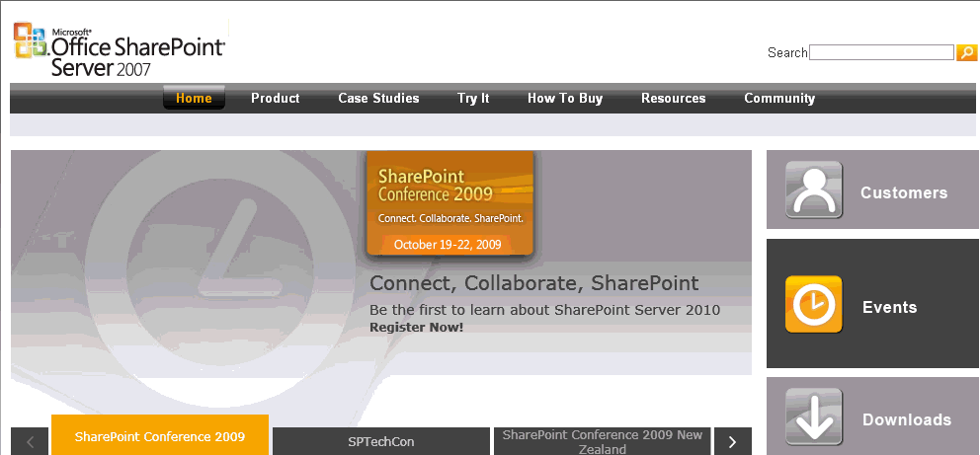Click the Customers person icon
The height and width of the screenshot is (455, 980).
click(814, 190)
